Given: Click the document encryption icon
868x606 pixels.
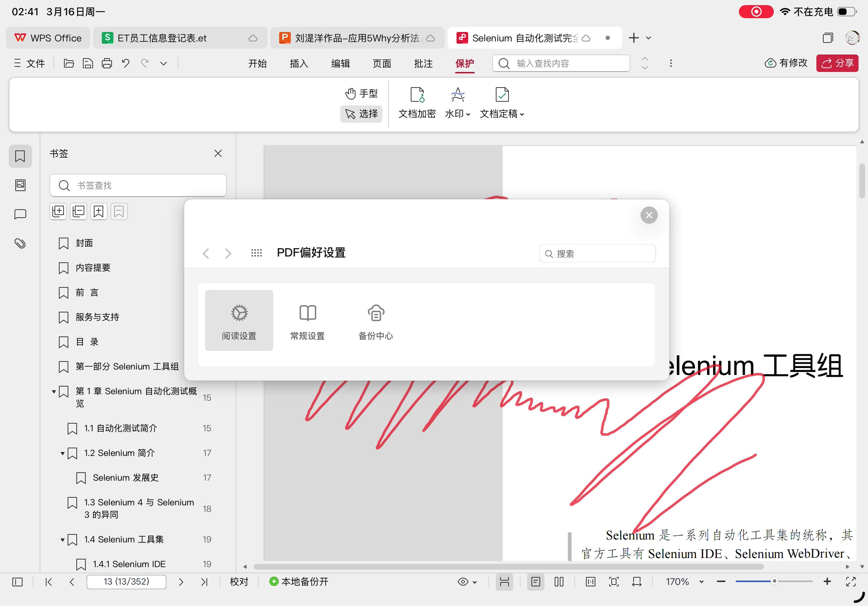Looking at the screenshot, I should pos(417,95).
